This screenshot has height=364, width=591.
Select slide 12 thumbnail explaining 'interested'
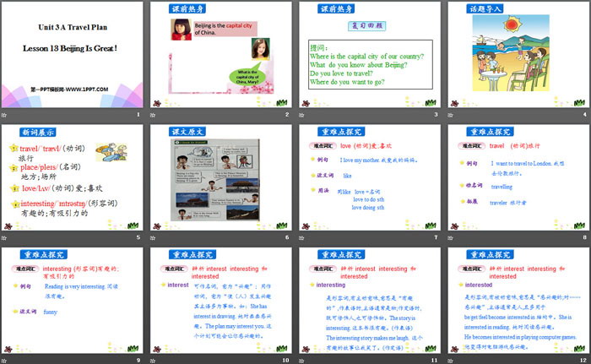tap(518, 301)
